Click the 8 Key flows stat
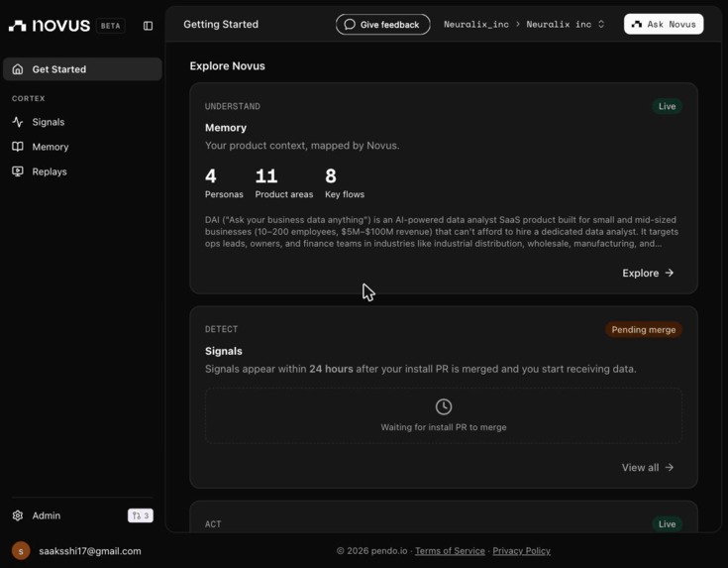Screen dimensions: 728x568 (345, 183)
